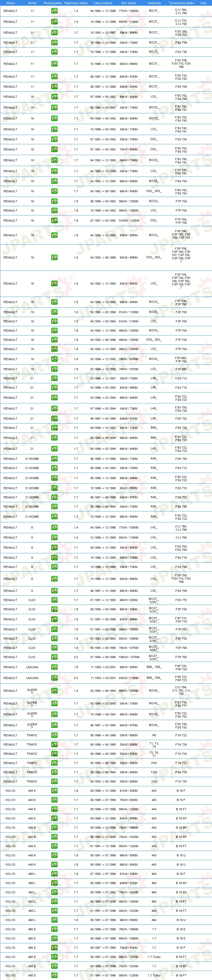The width and height of the screenshot is (212, 980).
Task: Click the 'C1J 784, C1J 782, C1J 788' cell
Action: (181, 690)
